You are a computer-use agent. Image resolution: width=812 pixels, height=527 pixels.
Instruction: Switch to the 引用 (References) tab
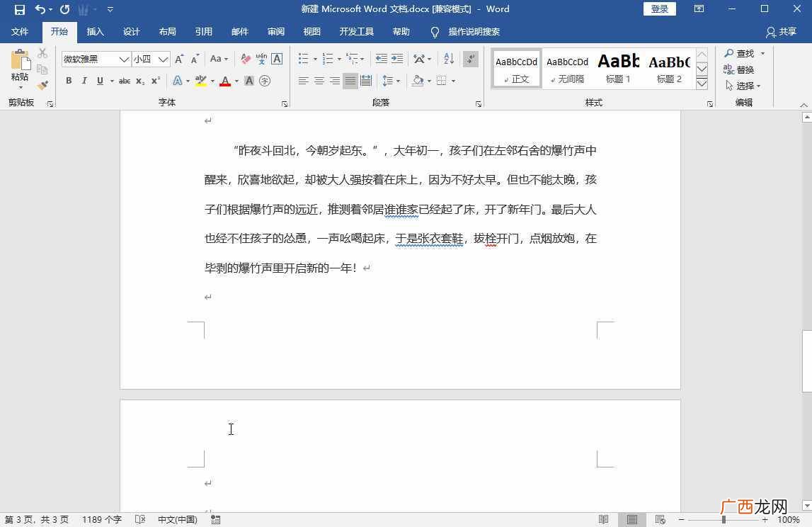pyautogui.click(x=203, y=32)
